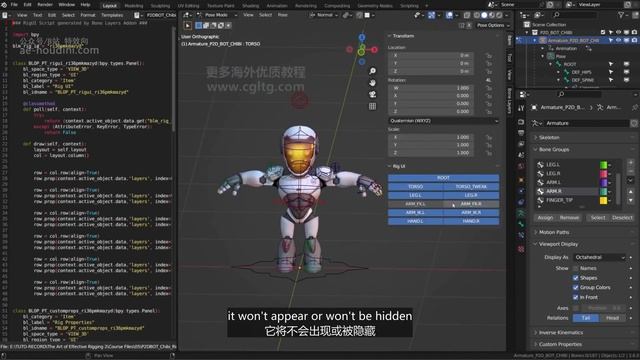Click the editor type icon in 3D viewport

click(187, 15)
